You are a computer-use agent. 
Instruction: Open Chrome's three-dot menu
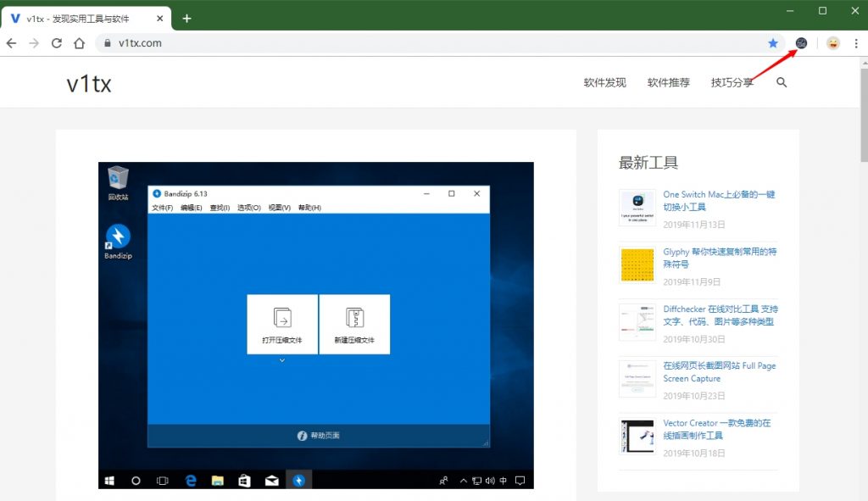click(856, 43)
